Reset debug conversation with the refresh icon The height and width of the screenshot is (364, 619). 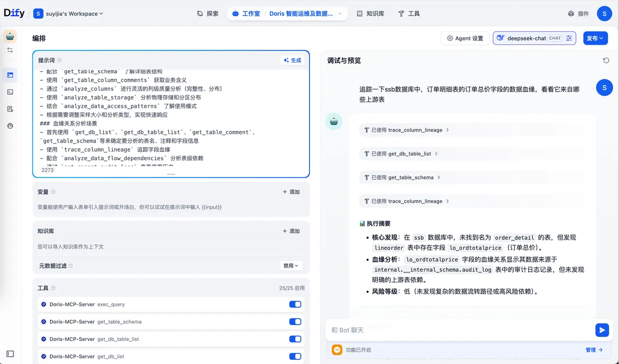coord(606,59)
